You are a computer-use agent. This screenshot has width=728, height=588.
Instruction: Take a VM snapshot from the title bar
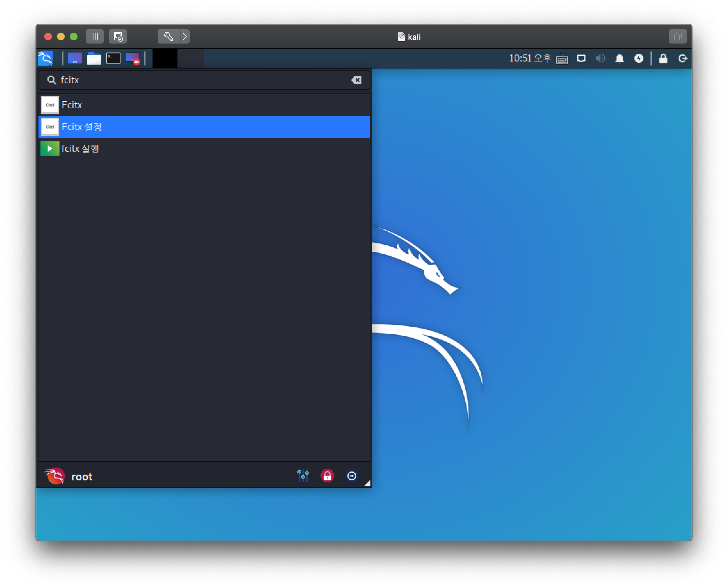118,37
